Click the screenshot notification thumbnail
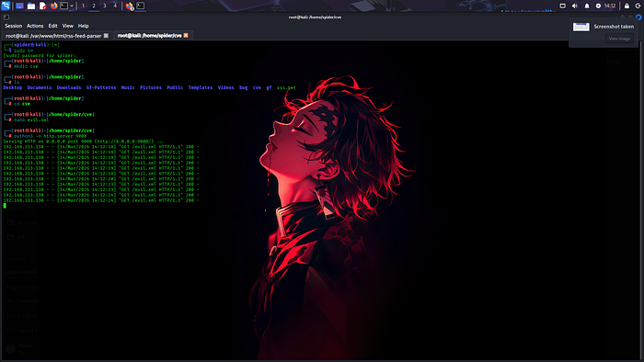Screen dimensions: 644x362 (x=581, y=27)
